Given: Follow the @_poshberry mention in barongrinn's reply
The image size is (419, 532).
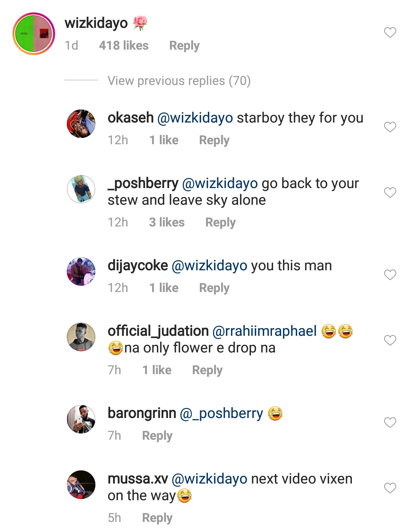Looking at the screenshot, I should point(222,413).
